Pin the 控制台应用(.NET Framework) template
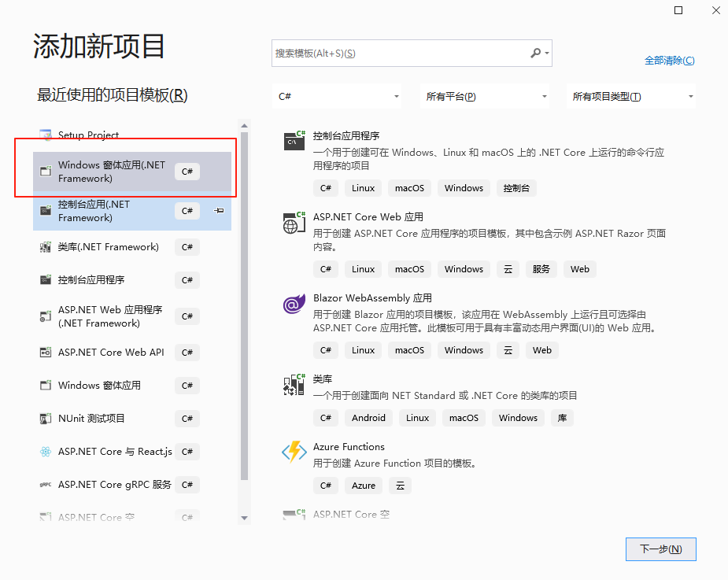The width and height of the screenshot is (728, 580). tap(219, 211)
